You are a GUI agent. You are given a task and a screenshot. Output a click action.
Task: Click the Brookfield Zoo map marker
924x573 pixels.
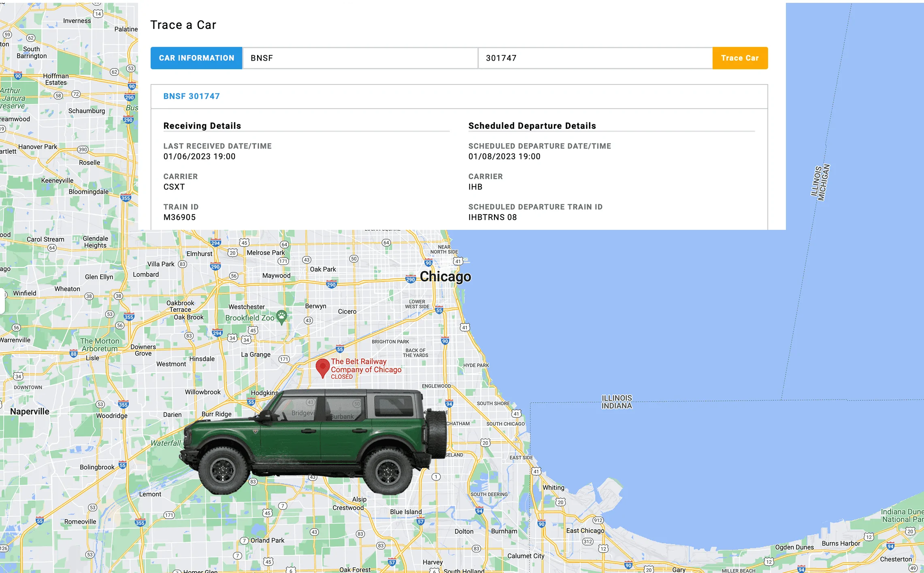click(281, 317)
